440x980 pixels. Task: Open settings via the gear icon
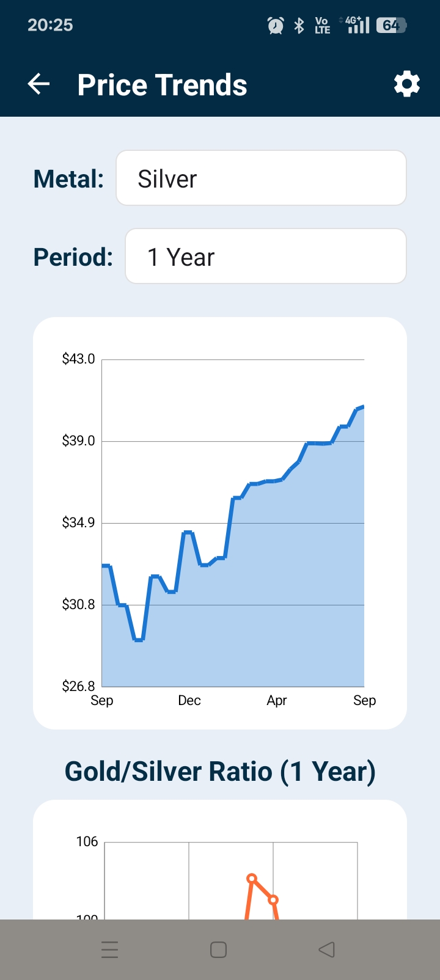(406, 84)
